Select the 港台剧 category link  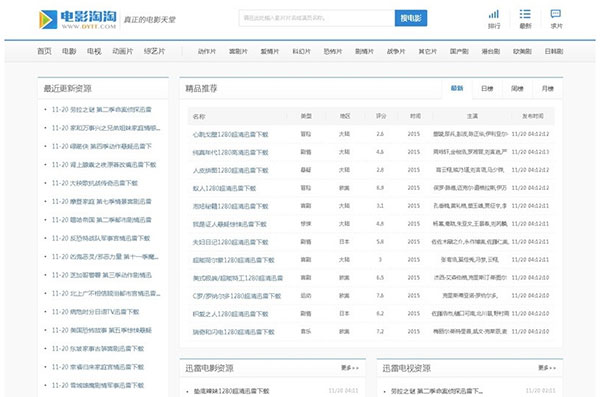(491, 51)
